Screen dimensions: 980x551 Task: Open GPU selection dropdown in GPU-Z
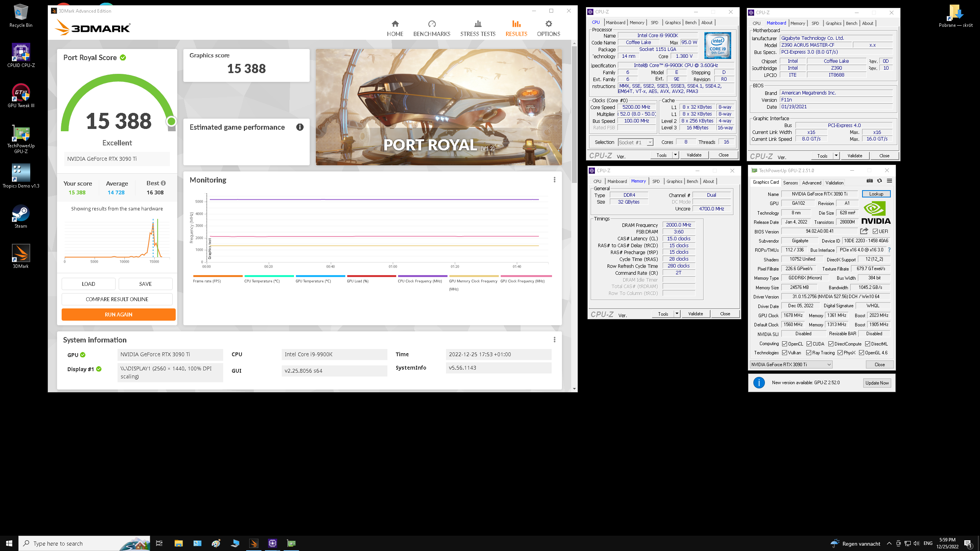point(791,365)
